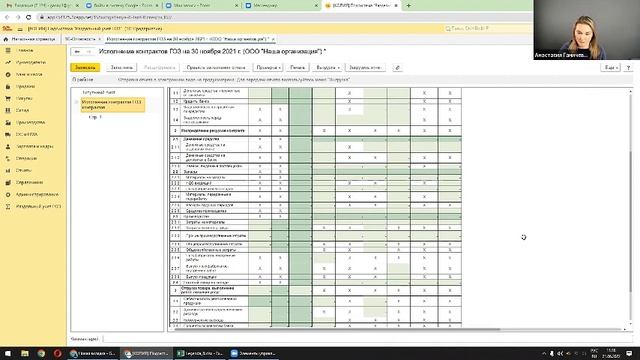The image size is (640, 360).
Task: Click the Комментарий input field
Action: tap(367, 339)
